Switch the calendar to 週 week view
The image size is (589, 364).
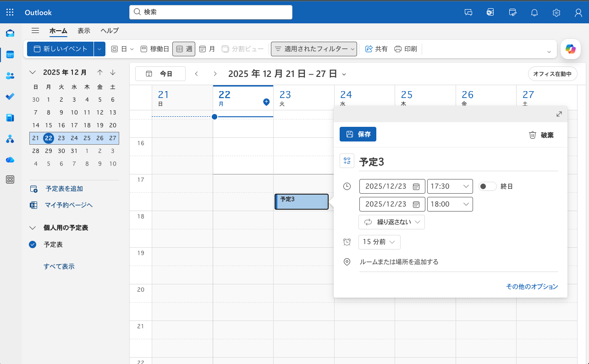[x=183, y=49]
